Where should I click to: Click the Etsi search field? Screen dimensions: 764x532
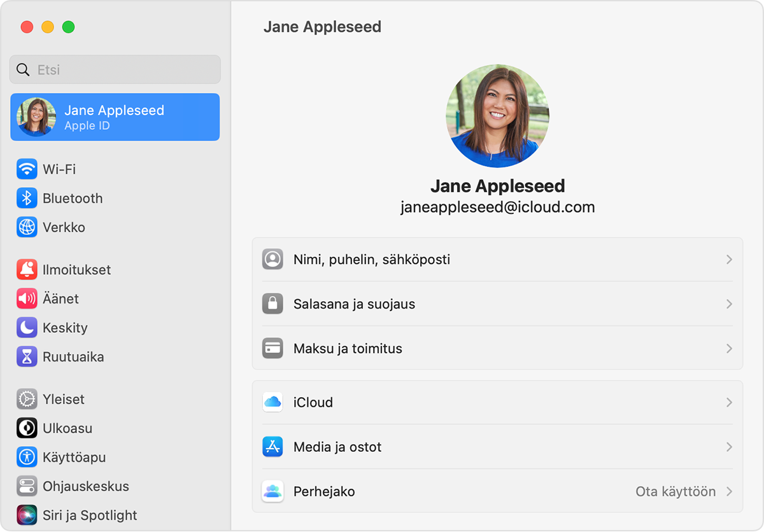[x=115, y=69]
